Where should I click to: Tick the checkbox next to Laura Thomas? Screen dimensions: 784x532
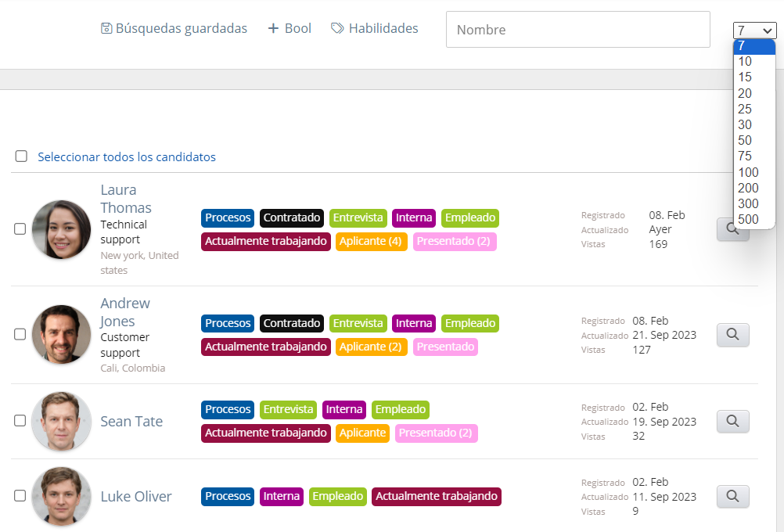pyautogui.click(x=20, y=229)
